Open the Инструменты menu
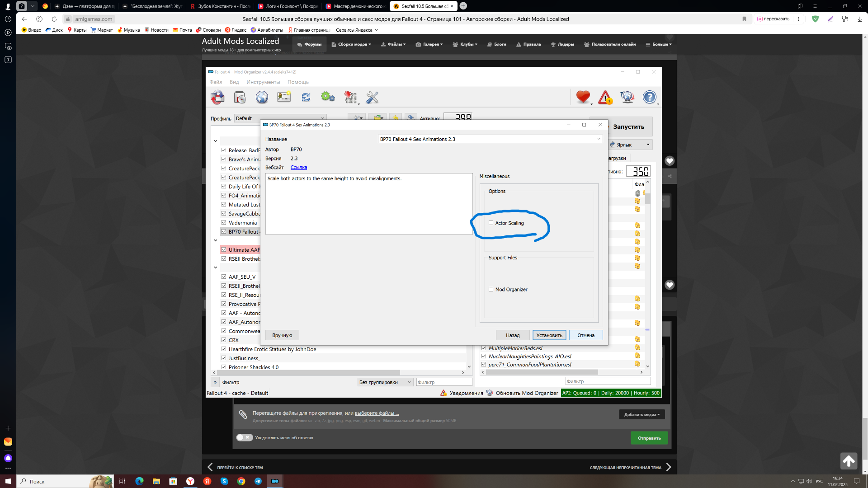The image size is (868, 488). [263, 82]
